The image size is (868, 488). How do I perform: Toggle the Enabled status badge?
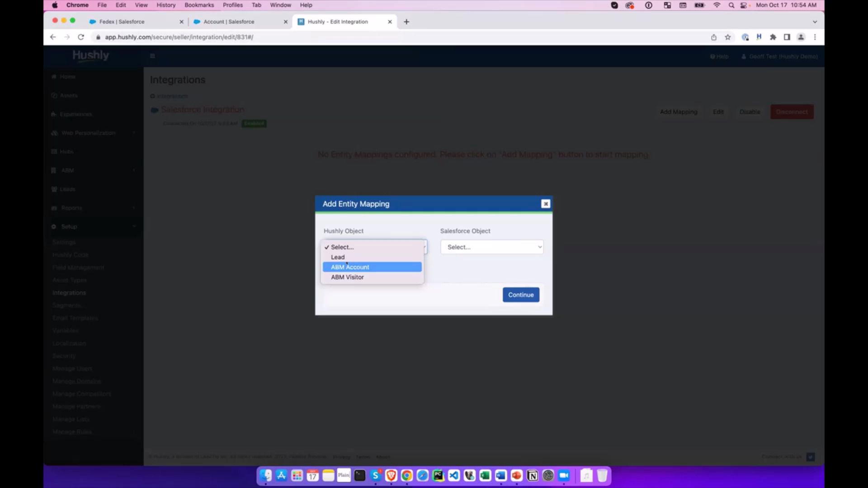[254, 123]
